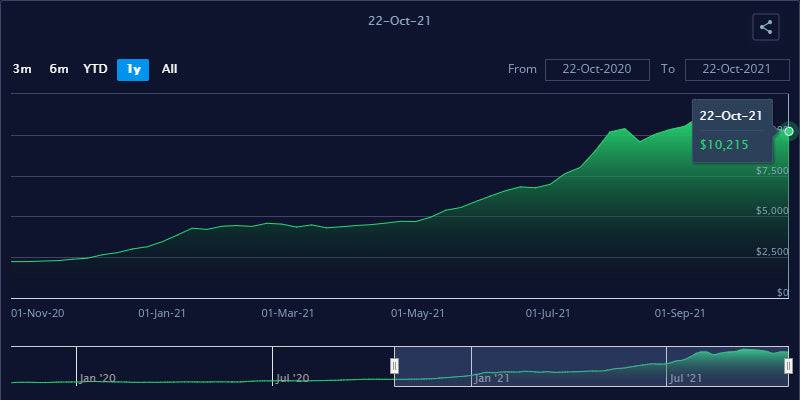Click Jul '21 on navigator timeline

(686, 378)
